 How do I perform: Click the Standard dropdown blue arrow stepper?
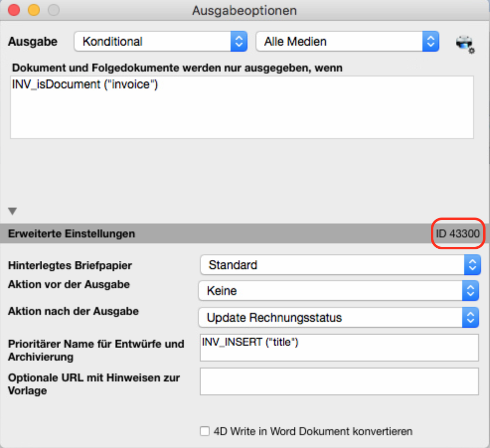473,265
